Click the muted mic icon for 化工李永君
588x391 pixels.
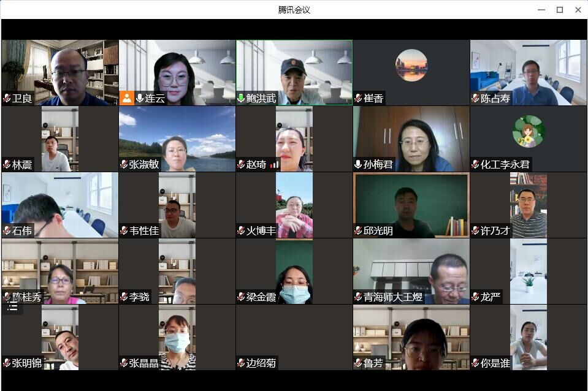pyautogui.click(x=475, y=165)
